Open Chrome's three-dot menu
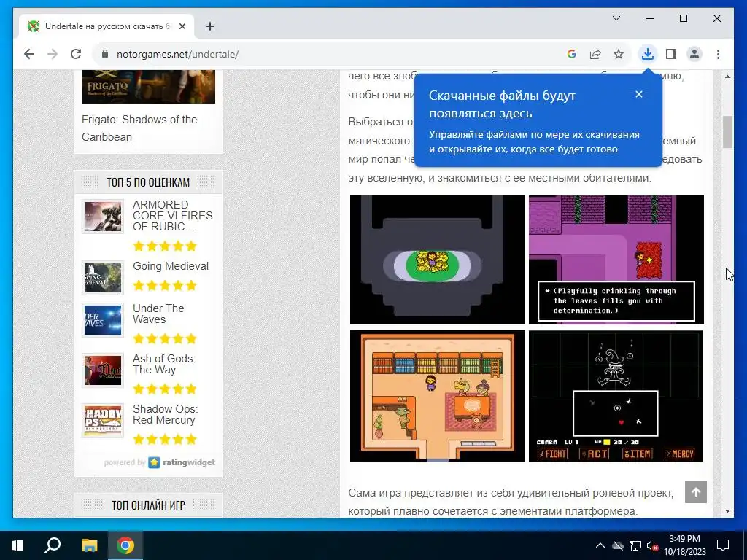Image resolution: width=747 pixels, height=560 pixels. pyautogui.click(x=718, y=54)
